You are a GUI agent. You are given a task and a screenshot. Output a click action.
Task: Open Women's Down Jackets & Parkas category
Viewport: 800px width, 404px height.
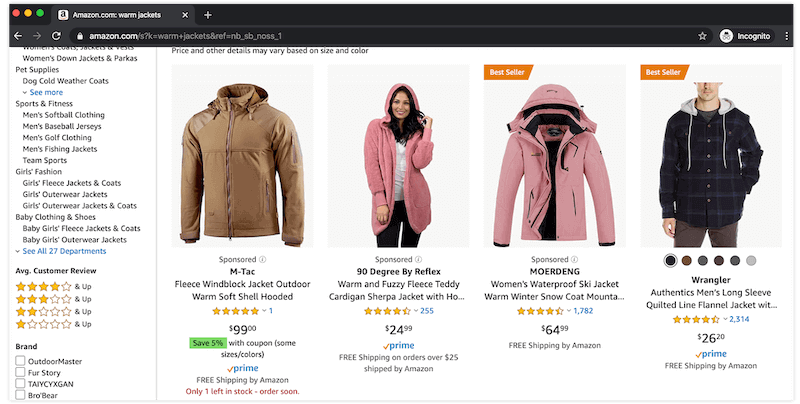coord(80,58)
